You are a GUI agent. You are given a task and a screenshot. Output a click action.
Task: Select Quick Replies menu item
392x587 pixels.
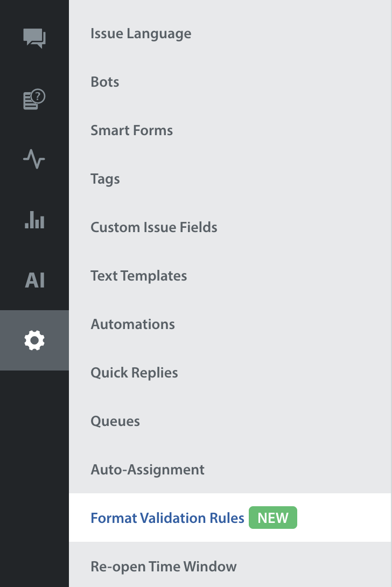134,373
